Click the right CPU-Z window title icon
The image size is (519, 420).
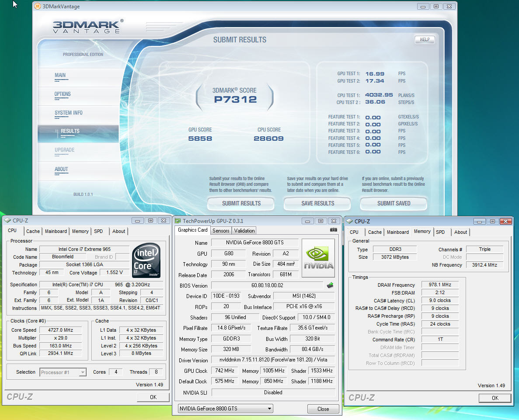pos(349,221)
